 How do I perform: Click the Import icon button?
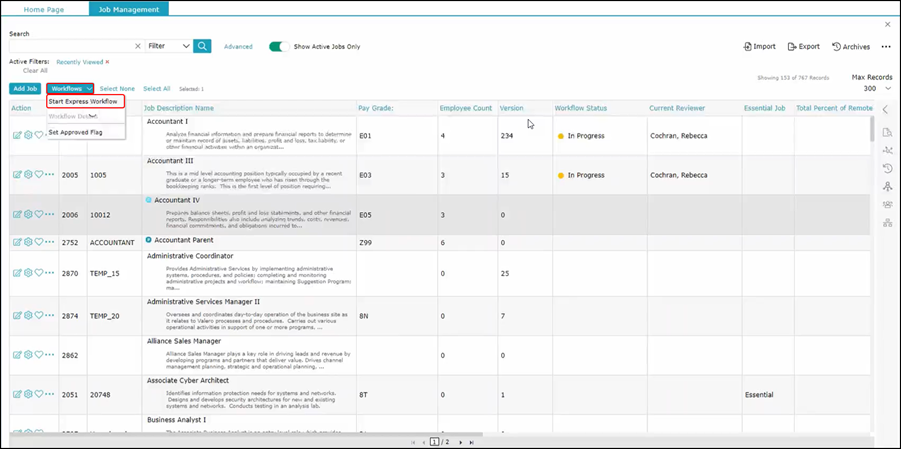pos(759,47)
